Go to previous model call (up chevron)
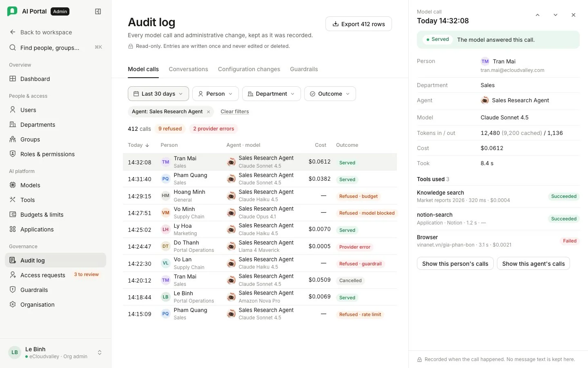This screenshot has width=588, height=368. click(537, 15)
